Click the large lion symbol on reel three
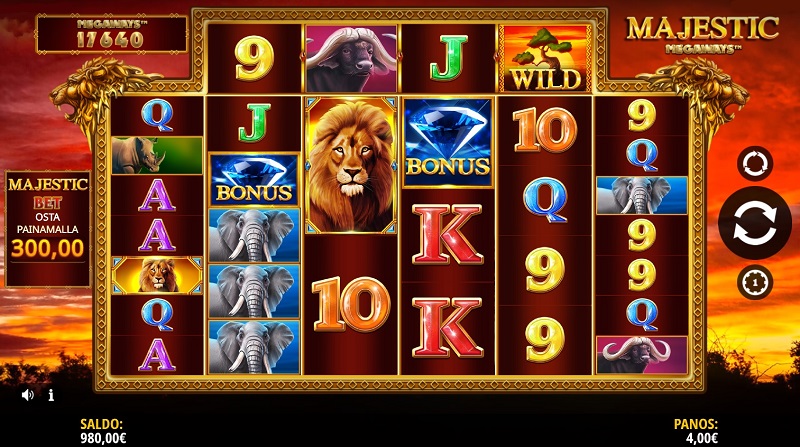This screenshot has height=447, width=800. 351,165
